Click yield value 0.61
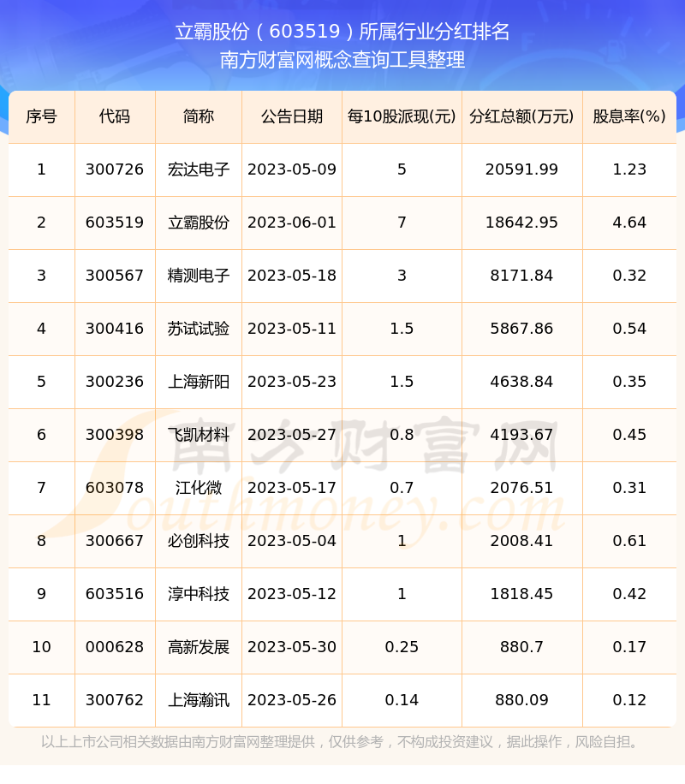 click(x=629, y=541)
